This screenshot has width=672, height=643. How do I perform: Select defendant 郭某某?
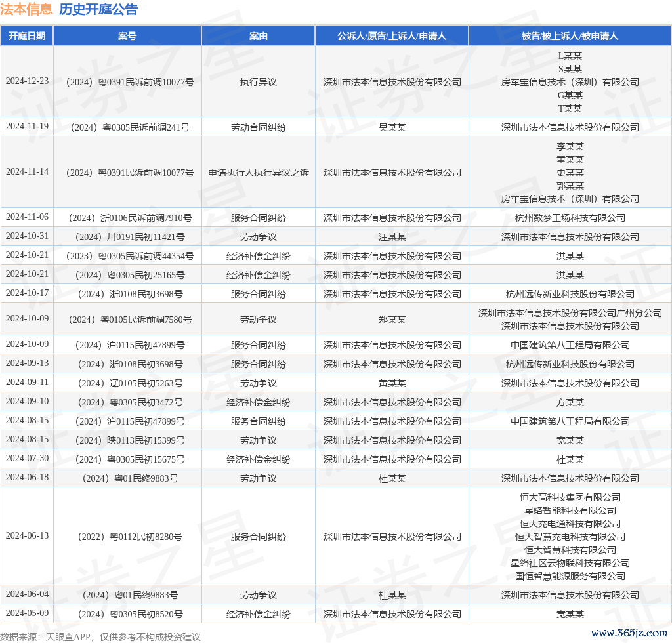(x=570, y=186)
